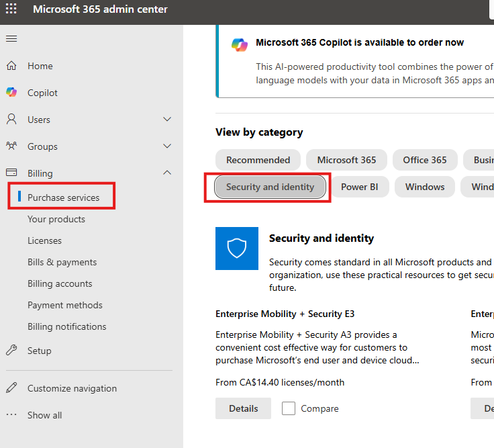Click the Users person icon
494x448 pixels.
point(11,119)
